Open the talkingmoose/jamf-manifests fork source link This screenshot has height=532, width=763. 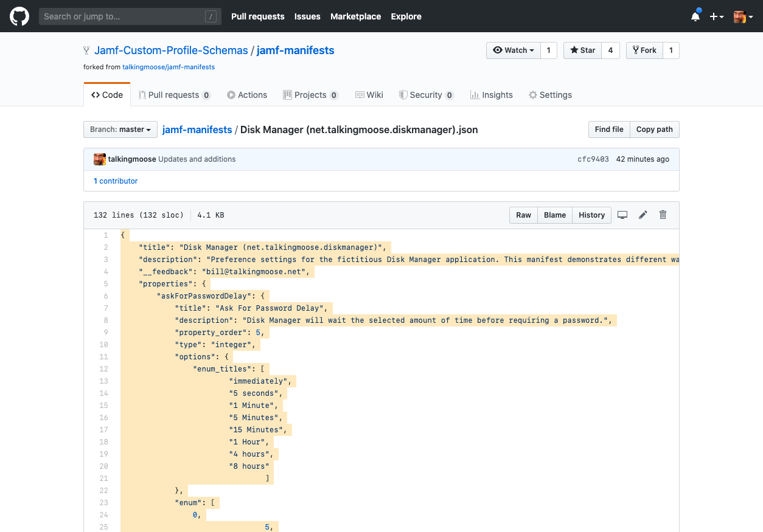pyautogui.click(x=169, y=67)
